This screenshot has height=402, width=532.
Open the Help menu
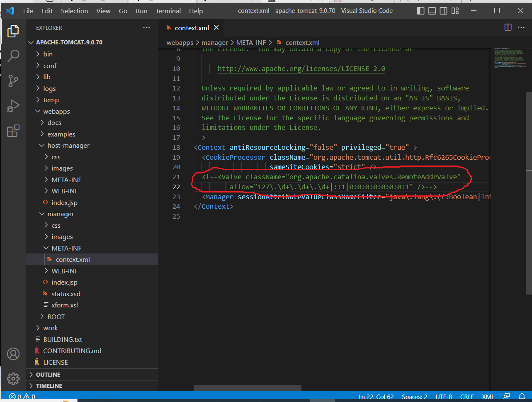point(196,11)
